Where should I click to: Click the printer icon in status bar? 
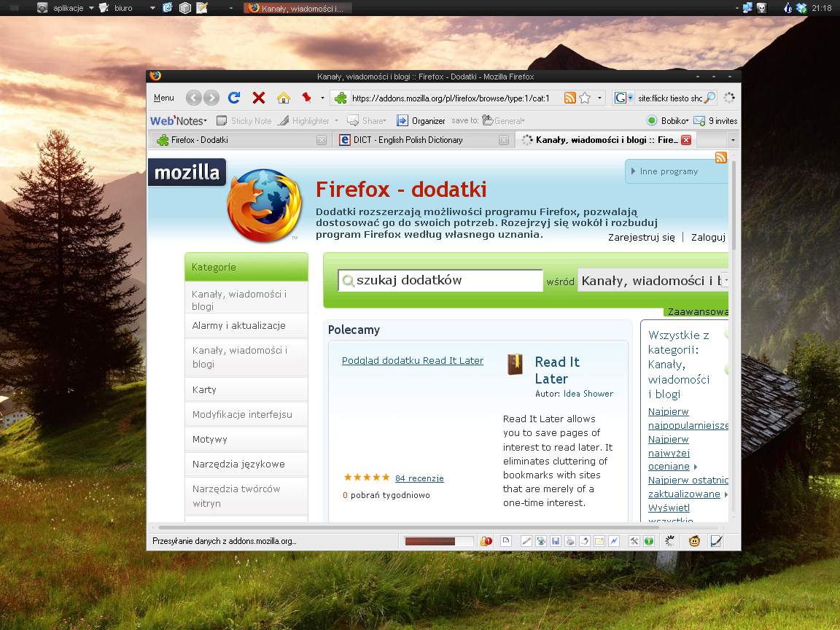pos(570,541)
